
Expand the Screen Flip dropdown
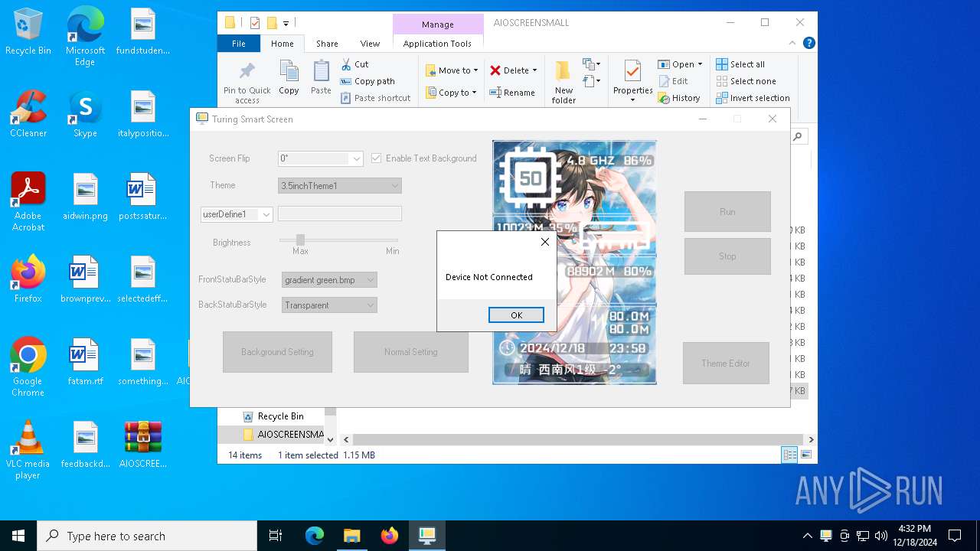356,159
